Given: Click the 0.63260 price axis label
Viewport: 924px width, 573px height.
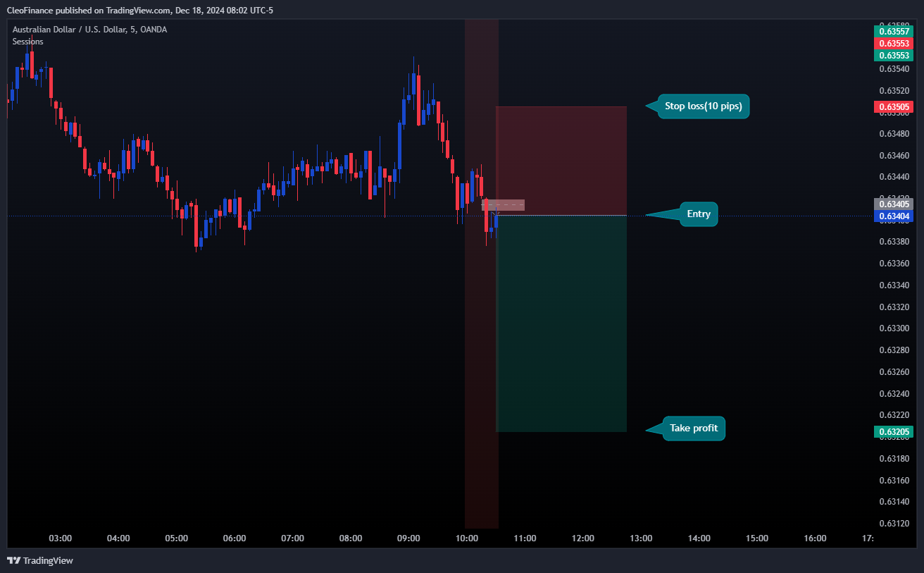Looking at the screenshot, I should pyautogui.click(x=894, y=372).
